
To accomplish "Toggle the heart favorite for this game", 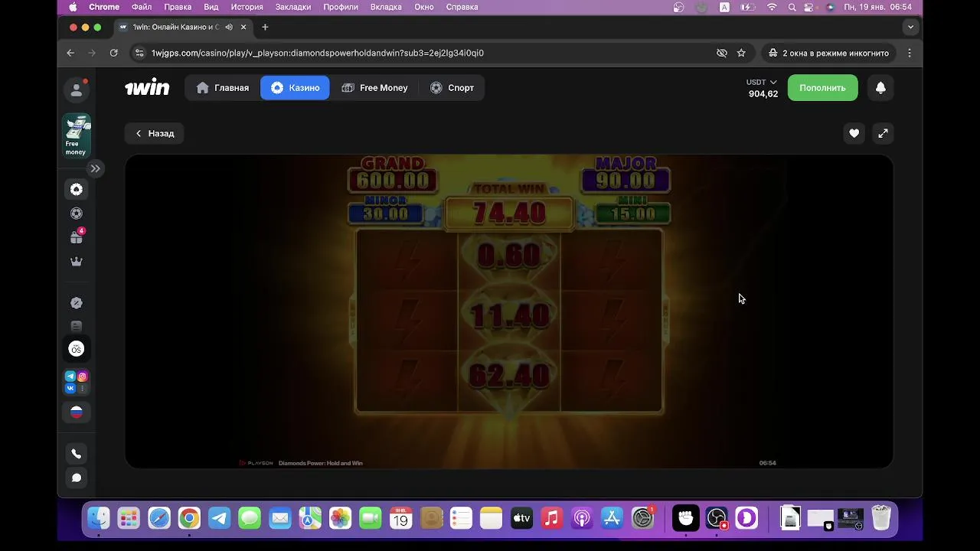I will (x=854, y=133).
